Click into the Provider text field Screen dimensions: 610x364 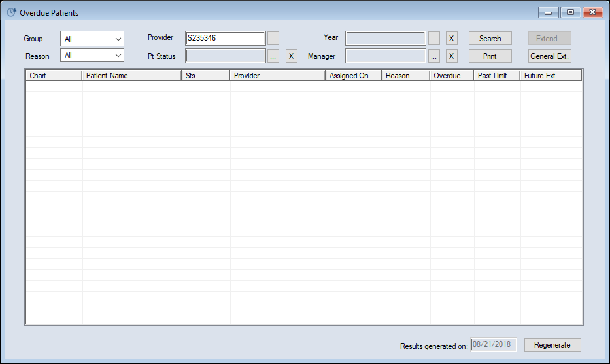[x=226, y=39]
